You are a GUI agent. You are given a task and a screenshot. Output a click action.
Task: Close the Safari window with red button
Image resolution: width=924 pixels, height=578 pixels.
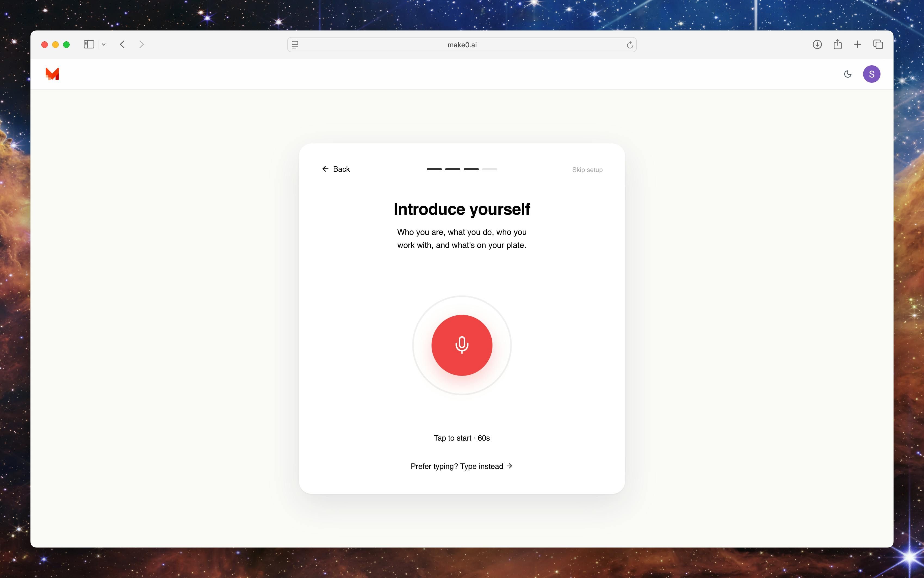44,45
